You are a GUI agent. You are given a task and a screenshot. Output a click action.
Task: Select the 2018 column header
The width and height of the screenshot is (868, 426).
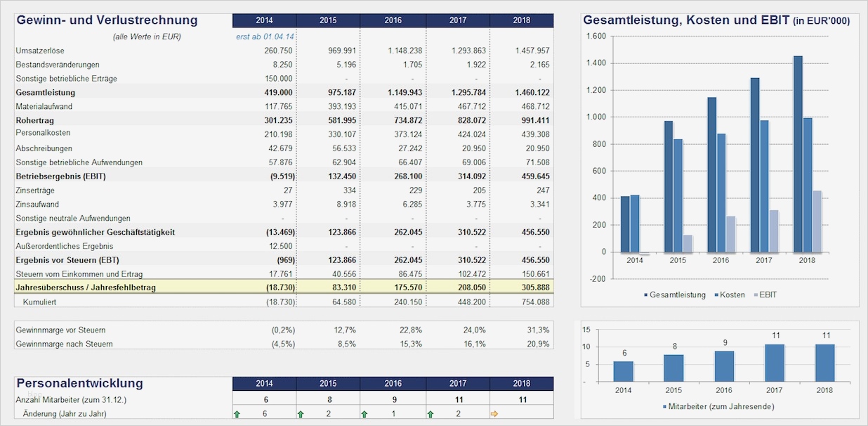point(522,20)
